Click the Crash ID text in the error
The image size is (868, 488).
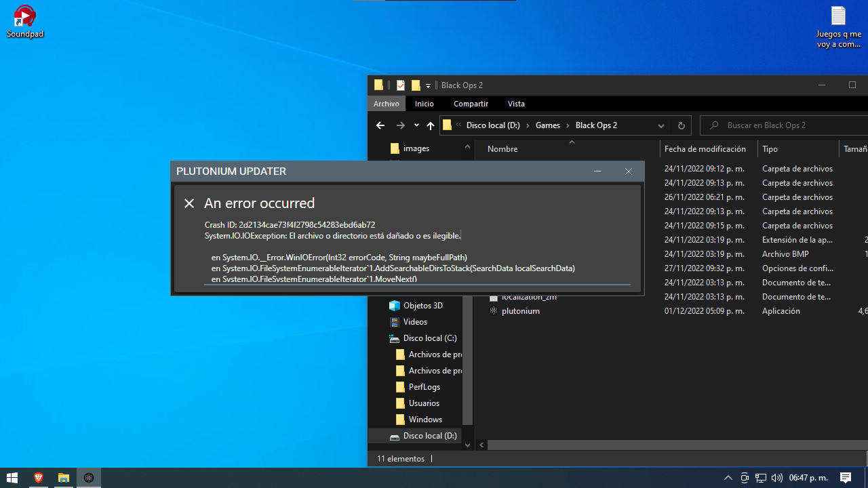(x=290, y=225)
